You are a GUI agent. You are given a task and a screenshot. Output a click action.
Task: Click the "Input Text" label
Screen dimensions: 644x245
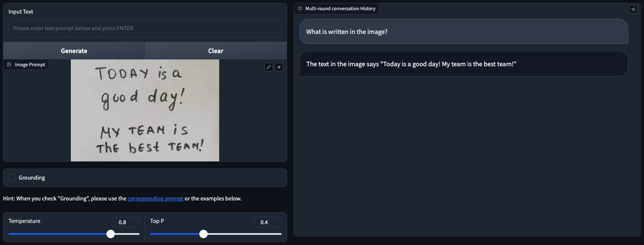21,11
